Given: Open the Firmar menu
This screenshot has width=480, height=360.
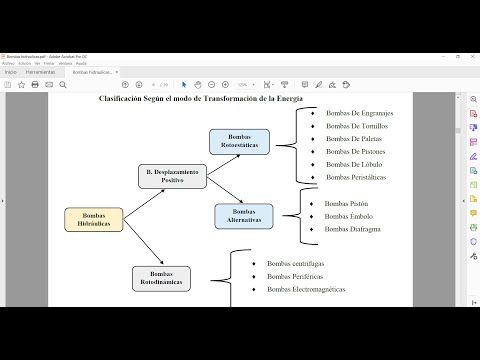Looking at the screenshot, I should (x=49, y=63).
